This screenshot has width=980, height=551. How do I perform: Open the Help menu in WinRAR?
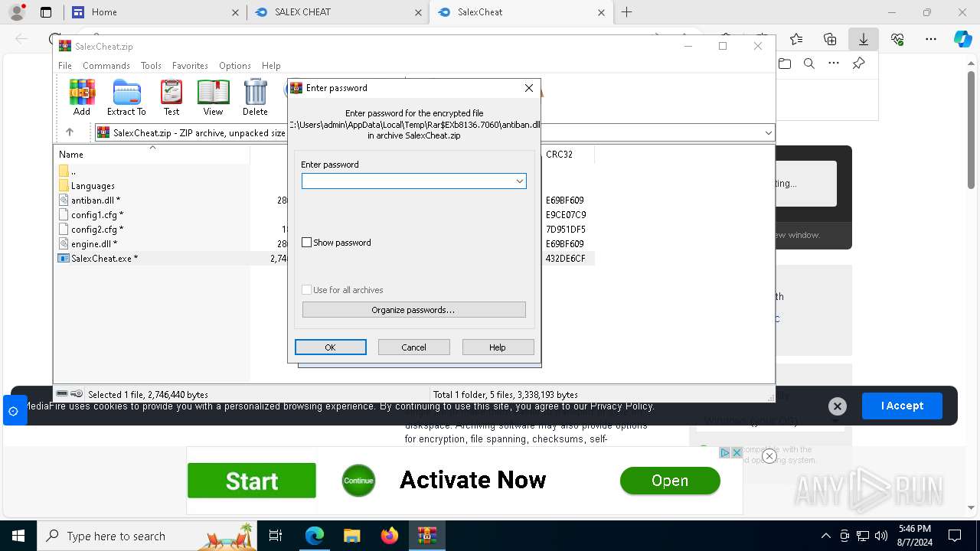tap(271, 66)
